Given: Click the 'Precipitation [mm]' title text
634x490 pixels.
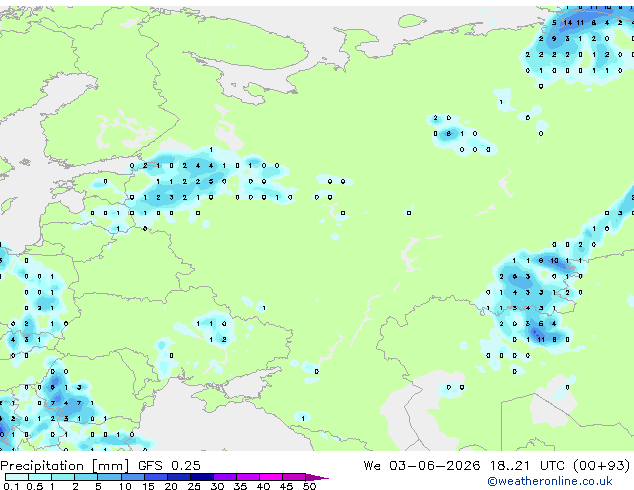Looking at the screenshot, I should point(65,466).
